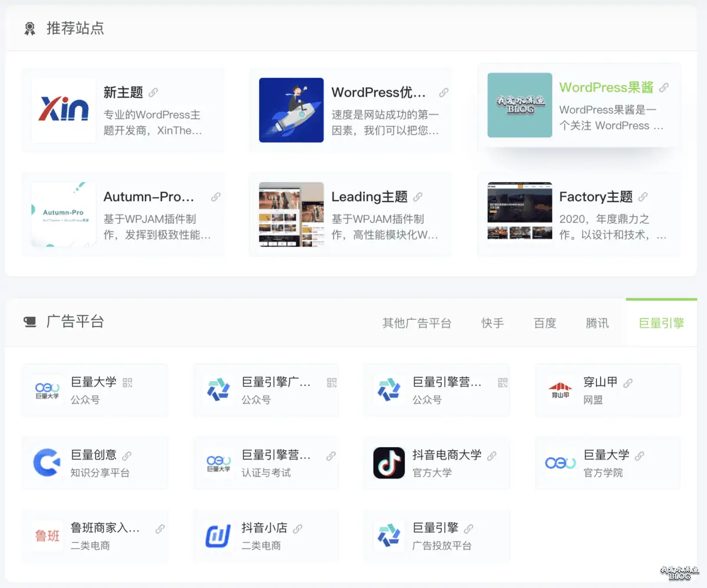Click the 巨量大学 官方学院 logo icon

[x=560, y=463]
